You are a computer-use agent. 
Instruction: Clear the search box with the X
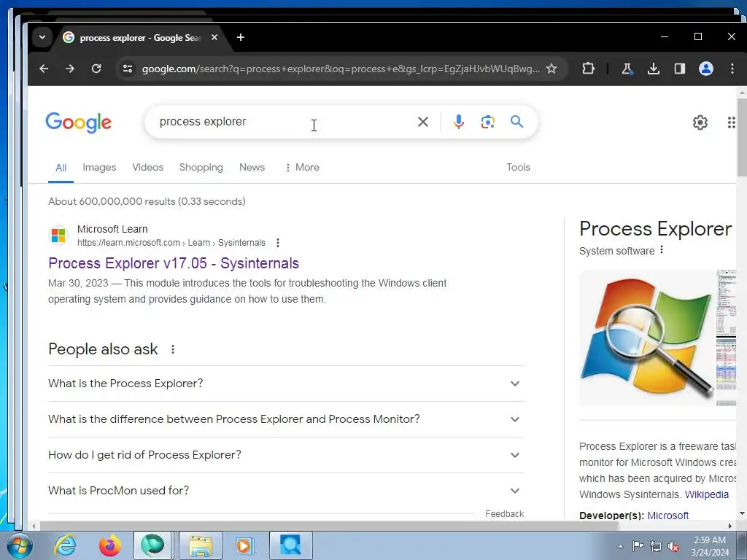pos(422,122)
